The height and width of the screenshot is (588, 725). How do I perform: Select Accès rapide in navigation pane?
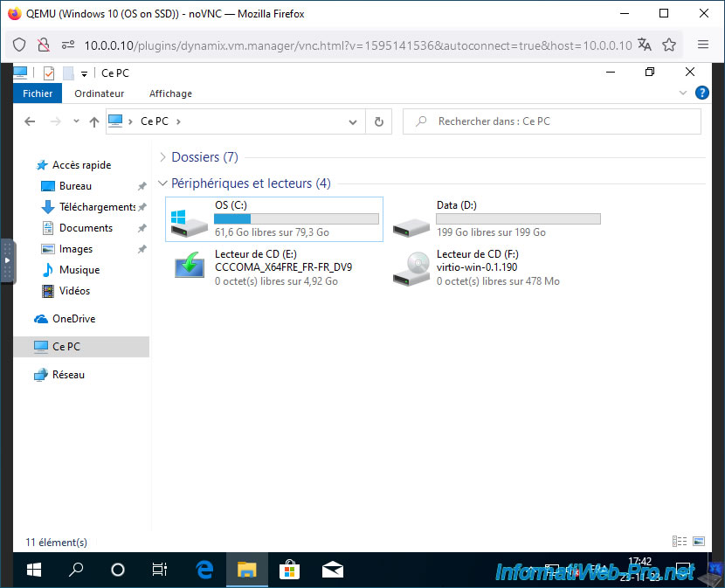(81, 165)
